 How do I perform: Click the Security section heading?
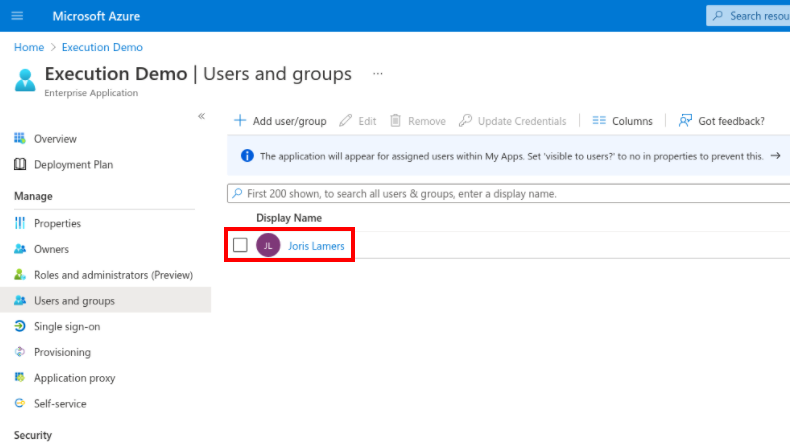click(x=33, y=435)
